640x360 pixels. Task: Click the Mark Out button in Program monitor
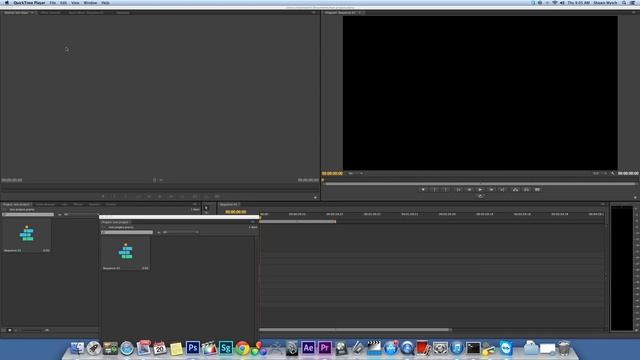pos(446,189)
